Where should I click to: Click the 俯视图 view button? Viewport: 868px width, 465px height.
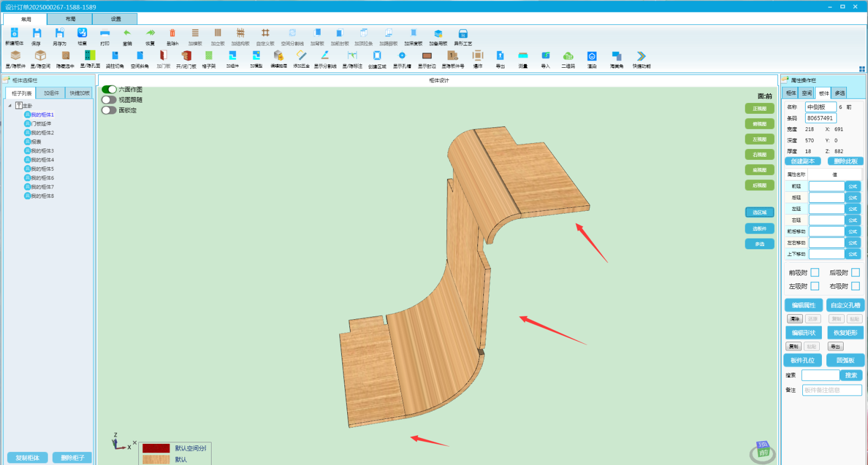[759, 124]
